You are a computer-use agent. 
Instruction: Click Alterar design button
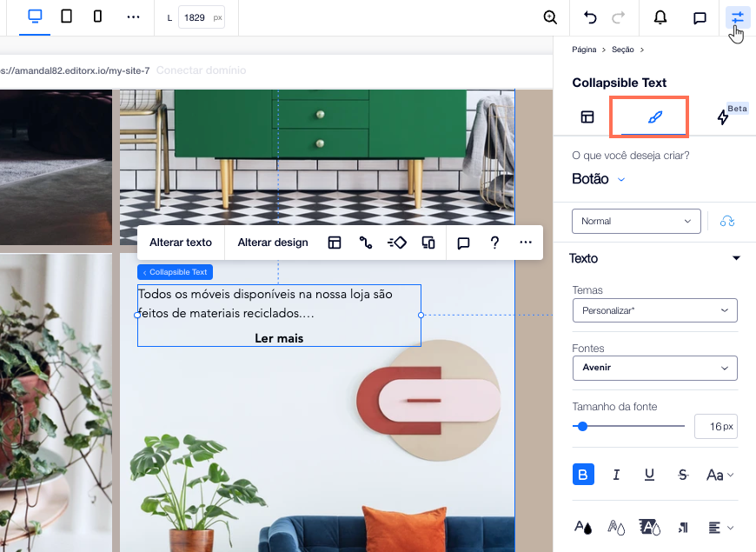tap(273, 243)
